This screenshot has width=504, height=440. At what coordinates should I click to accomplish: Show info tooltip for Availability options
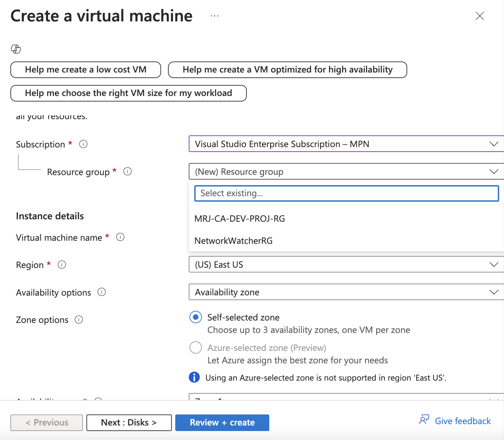tap(102, 292)
